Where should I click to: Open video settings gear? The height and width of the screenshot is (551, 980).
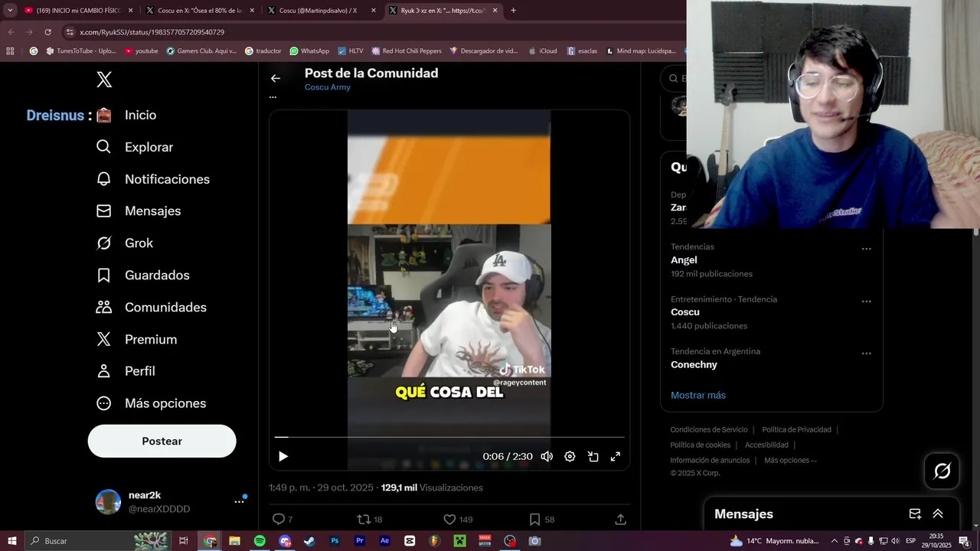(570, 456)
